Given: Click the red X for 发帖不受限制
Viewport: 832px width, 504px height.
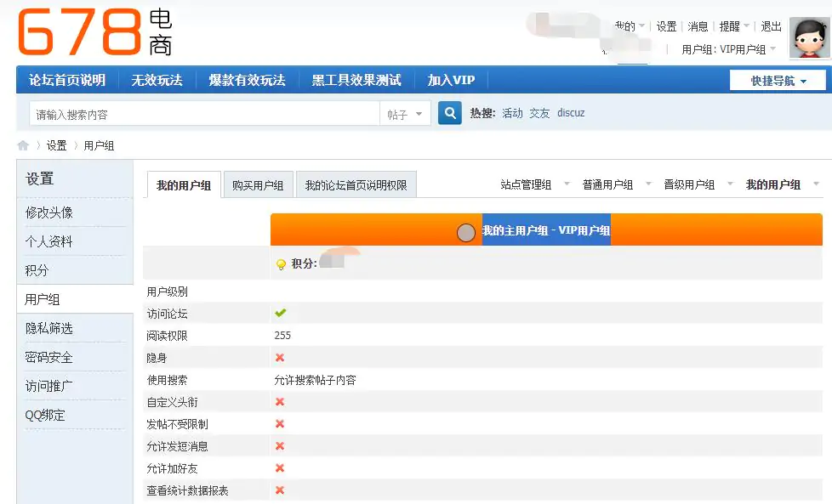Looking at the screenshot, I should [280, 423].
